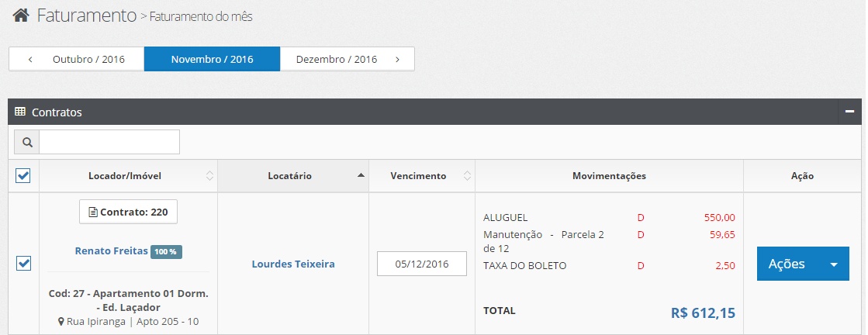This screenshot has width=868, height=335.
Task: Switch to Dezembro / 2016 tab
Action: pyautogui.click(x=337, y=59)
